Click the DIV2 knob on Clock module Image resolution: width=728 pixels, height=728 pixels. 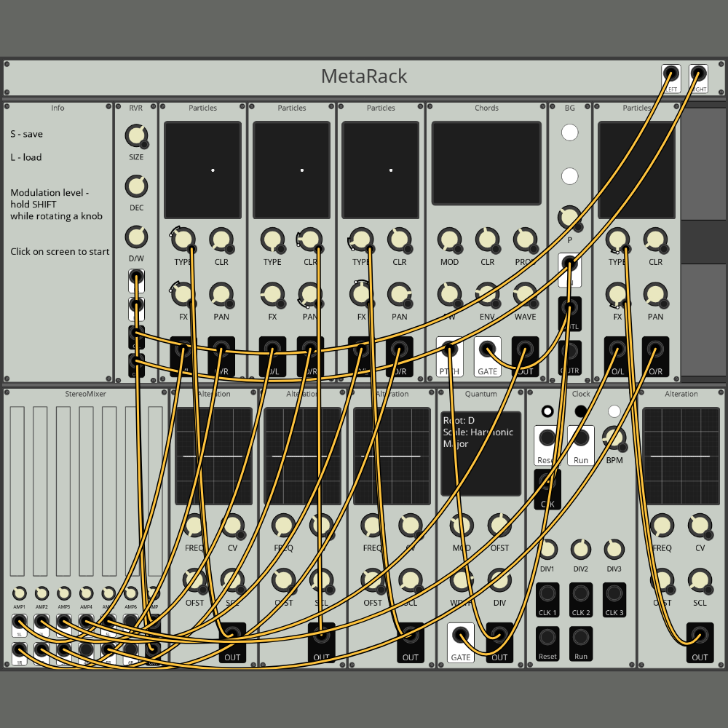(580, 550)
